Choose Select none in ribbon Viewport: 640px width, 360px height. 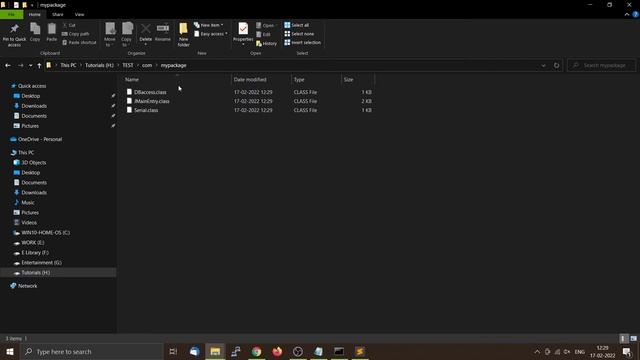299,34
